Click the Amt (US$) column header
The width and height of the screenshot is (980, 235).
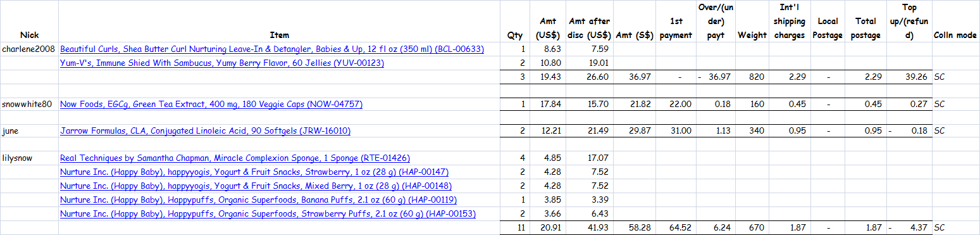(x=548, y=29)
